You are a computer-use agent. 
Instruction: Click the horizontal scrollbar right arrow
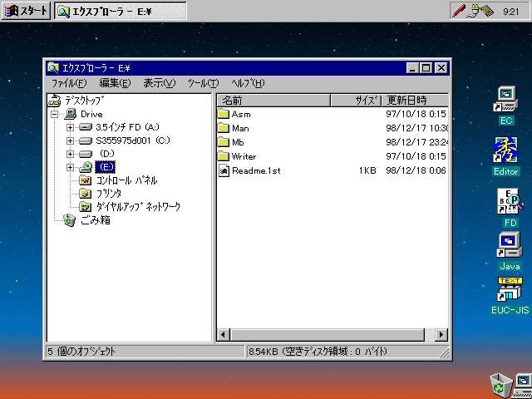click(x=441, y=335)
